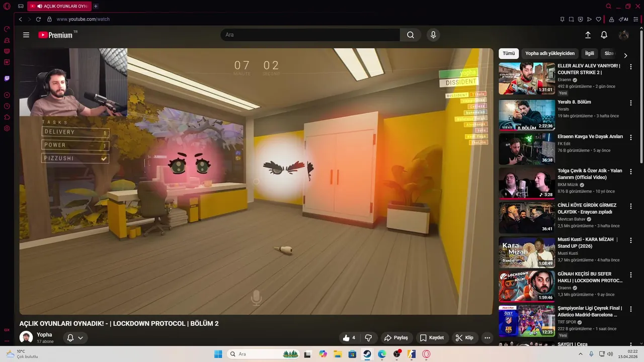Play ELLER ALEV ALEV YANIYOR thumbnail

click(527, 78)
